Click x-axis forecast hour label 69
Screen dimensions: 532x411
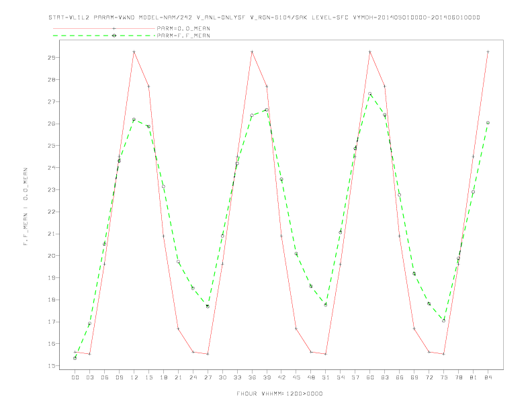coord(414,377)
